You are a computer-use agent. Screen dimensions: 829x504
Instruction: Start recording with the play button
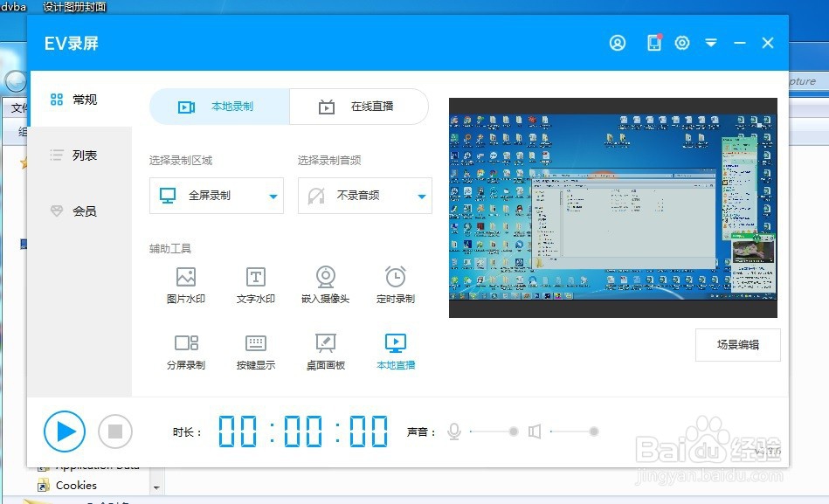click(65, 431)
